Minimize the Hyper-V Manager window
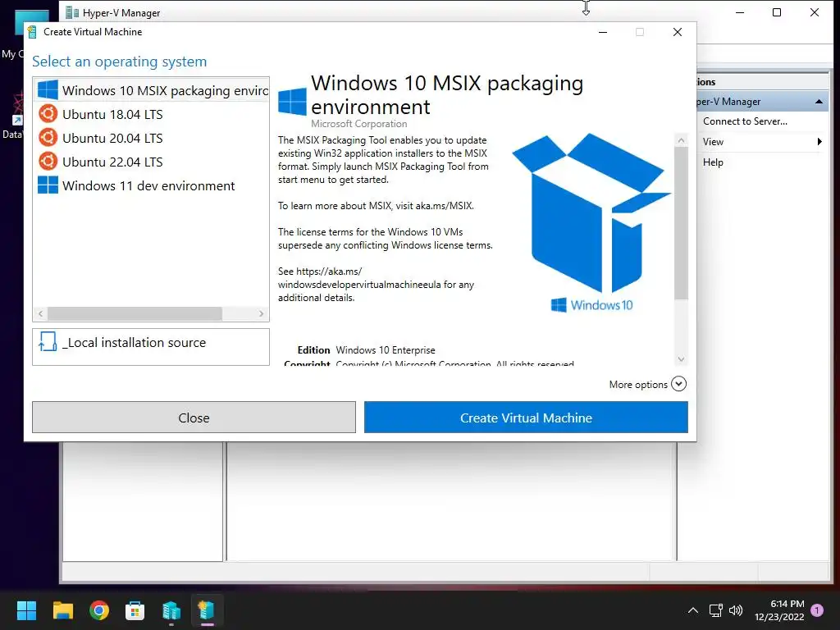This screenshot has height=630, width=840. pyautogui.click(x=740, y=12)
